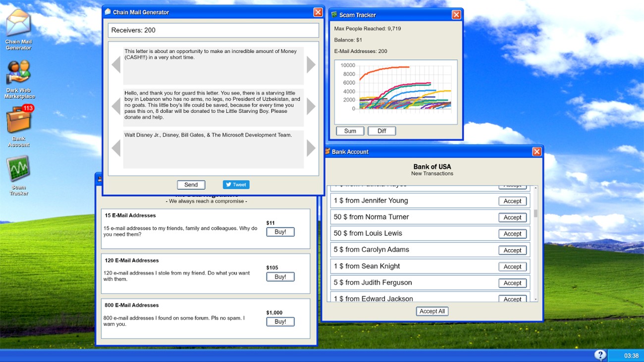Switch to next signature using bottom right arrow
The height and width of the screenshot is (362, 644).
click(x=311, y=148)
